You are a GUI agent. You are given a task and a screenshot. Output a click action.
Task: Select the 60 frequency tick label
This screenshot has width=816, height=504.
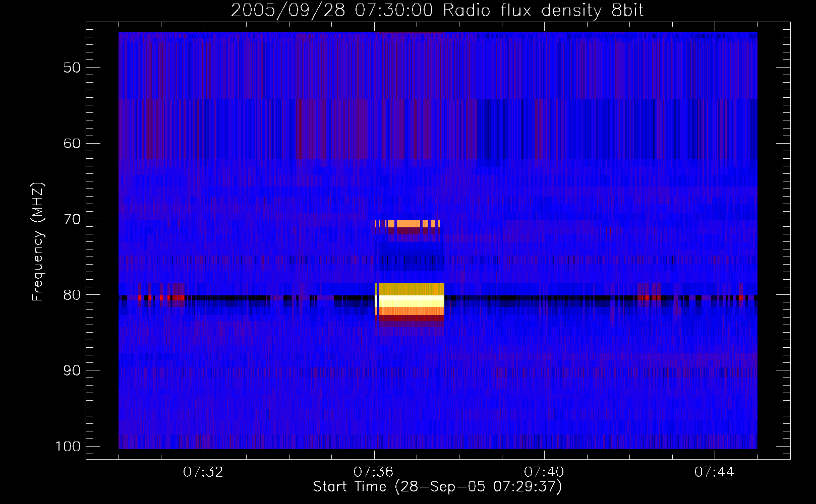point(72,143)
